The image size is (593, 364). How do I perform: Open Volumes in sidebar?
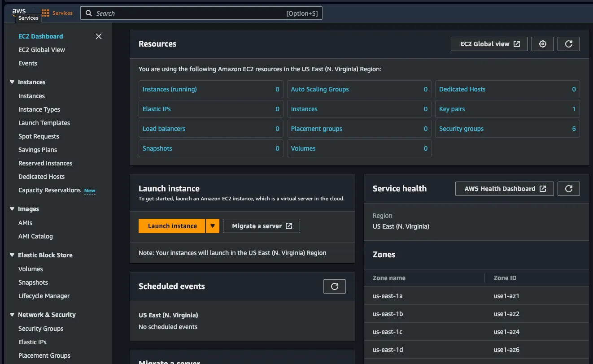31,269
